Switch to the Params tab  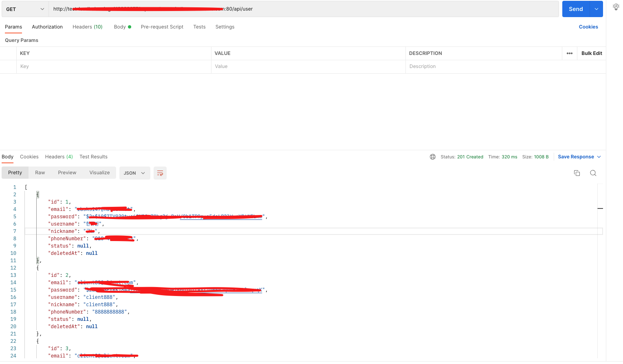click(x=13, y=27)
